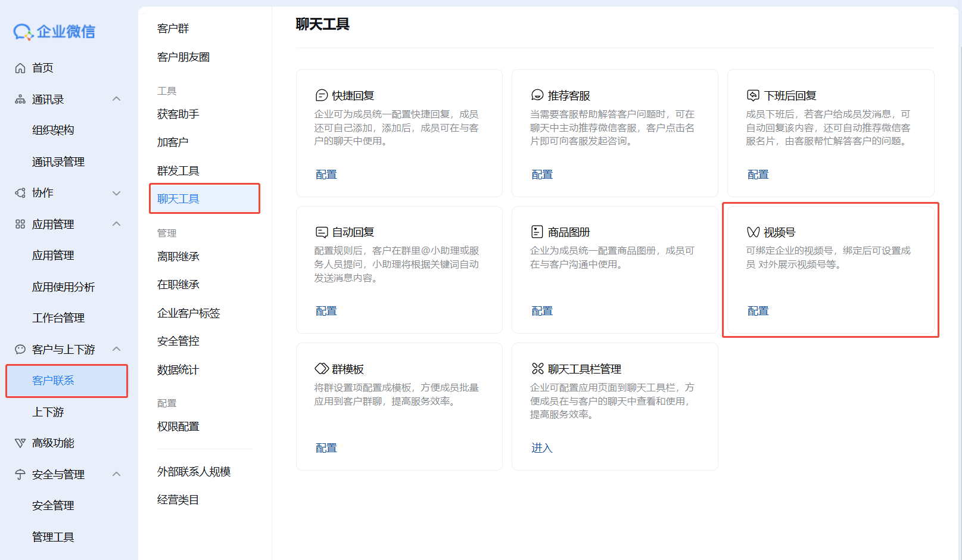Go to 首页 in the sidebar
The width and height of the screenshot is (962, 560).
[x=42, y=68]
